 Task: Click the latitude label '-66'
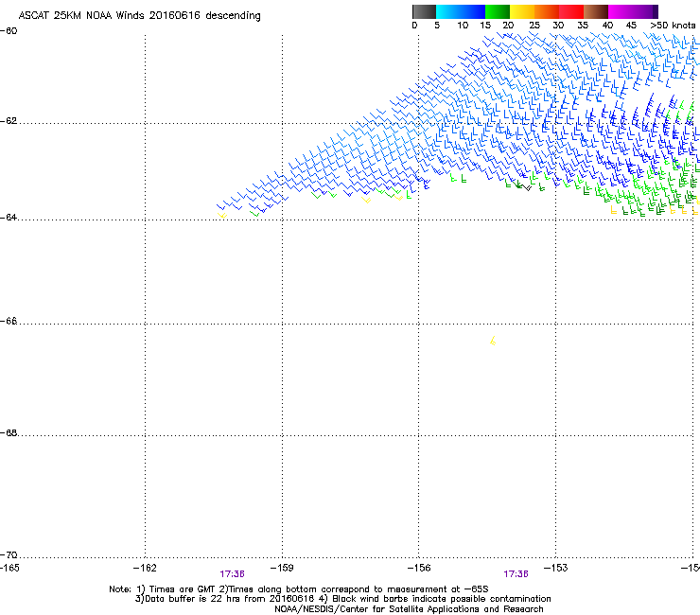(x=9, y=321)
